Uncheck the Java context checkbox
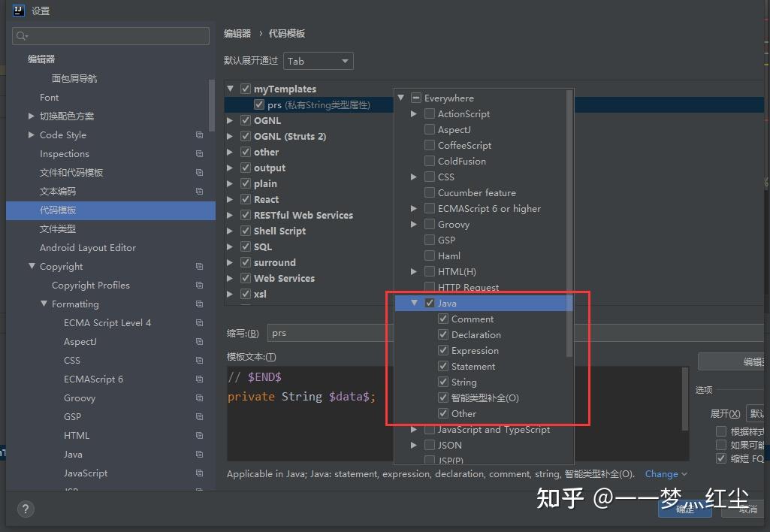 coord(430,303)
